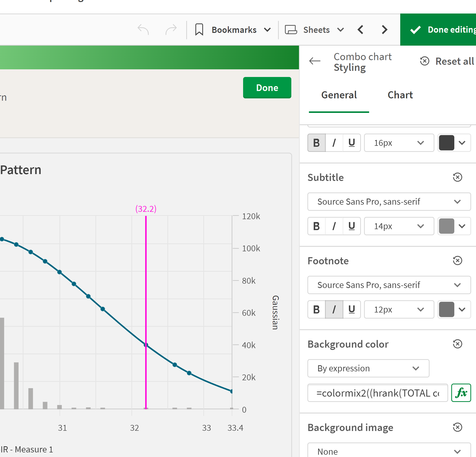Image resolution: width=476 pixels, height=457 pixels.
Task: Open the Bookmarks flag icon
Action: pyautogui.click(x=199, y=29)
